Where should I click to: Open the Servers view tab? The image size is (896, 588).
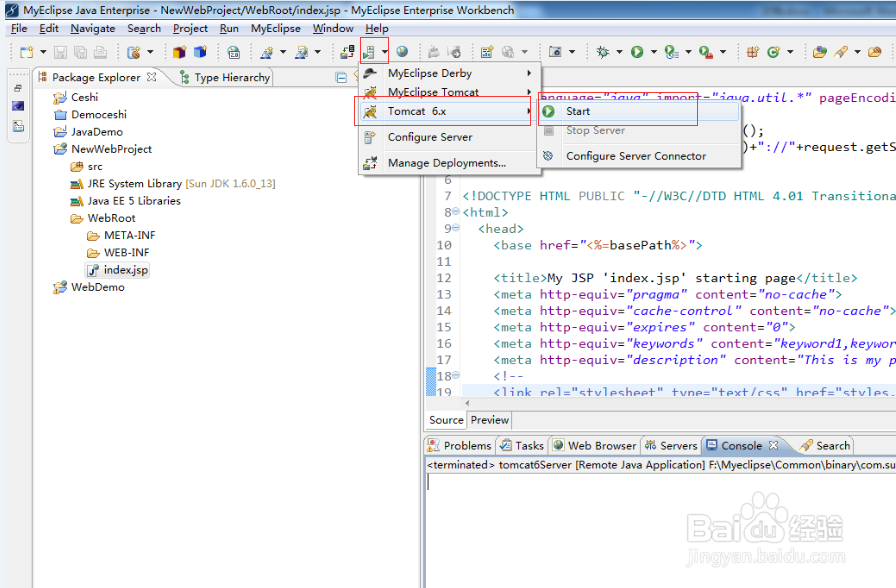coord(671,446)
